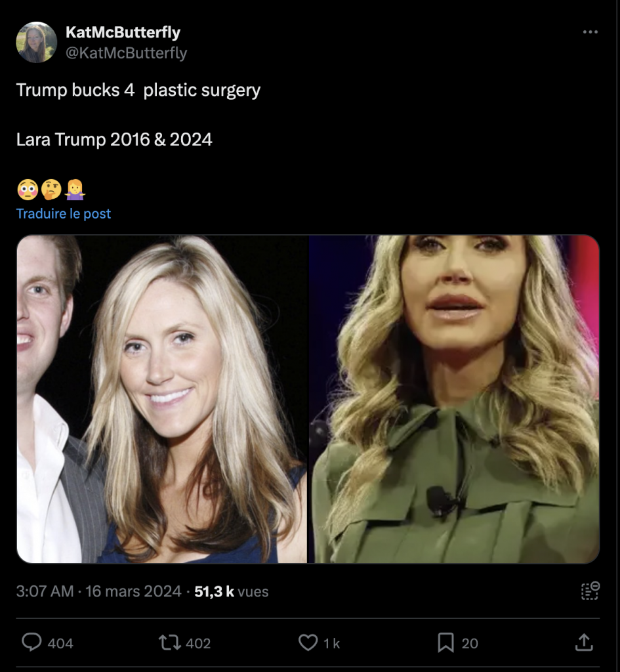Click the 1 k likes count
Viewport: 620px width, 672px height.
331,643
